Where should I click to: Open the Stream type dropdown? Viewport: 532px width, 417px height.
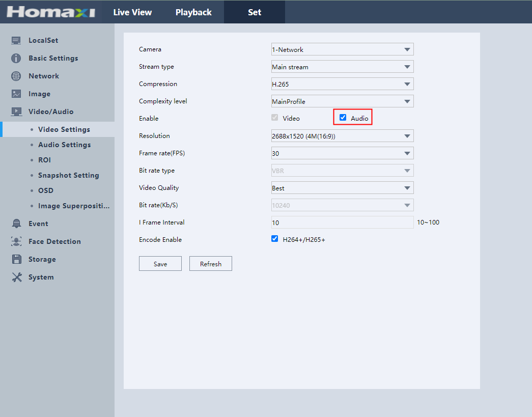pos(342,67)
